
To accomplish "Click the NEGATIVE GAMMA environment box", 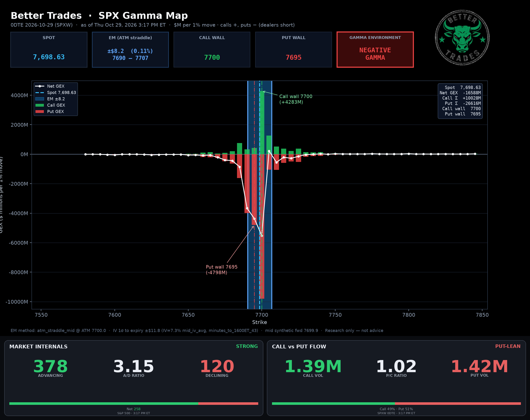I will [x=375, y=49].
